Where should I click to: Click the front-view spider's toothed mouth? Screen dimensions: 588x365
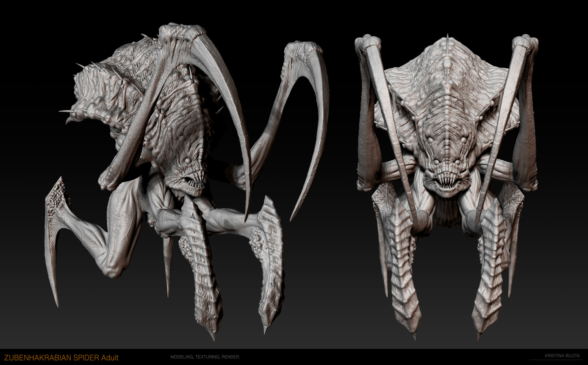click(447, 183)
